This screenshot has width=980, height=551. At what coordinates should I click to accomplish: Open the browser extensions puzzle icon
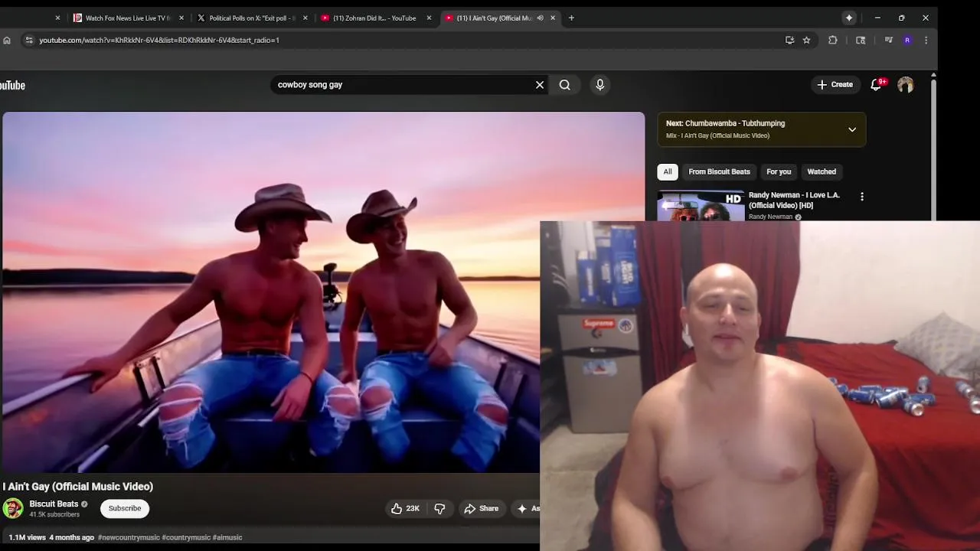[x=833, y=40]
